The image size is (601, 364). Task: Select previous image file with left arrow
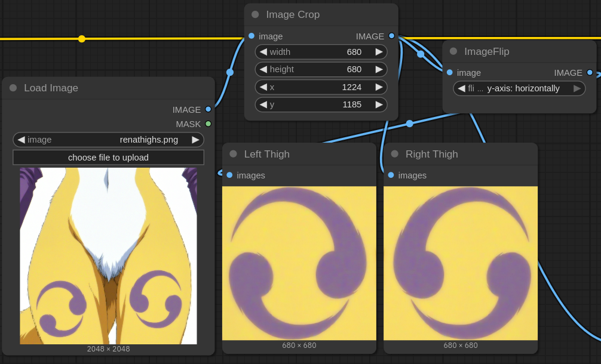pos(21,140)
